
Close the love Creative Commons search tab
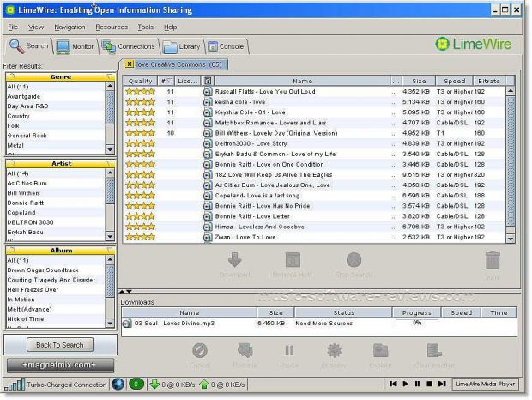coord(130,64)
